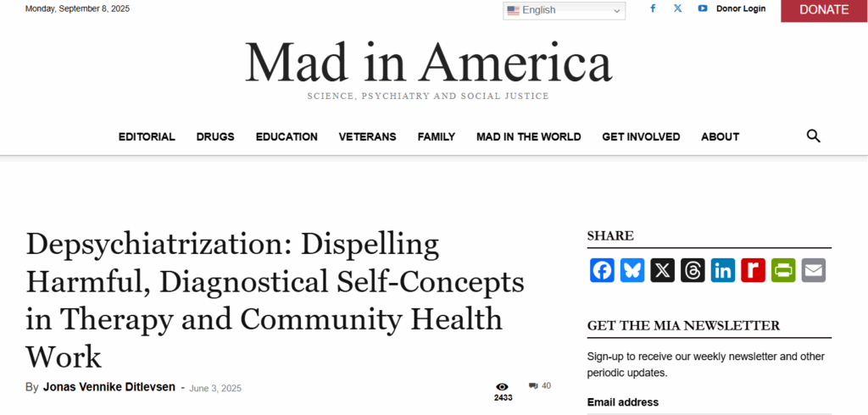The image size is (868, 415).
Task: Open the header Facebook page icon
Action: 653,8
